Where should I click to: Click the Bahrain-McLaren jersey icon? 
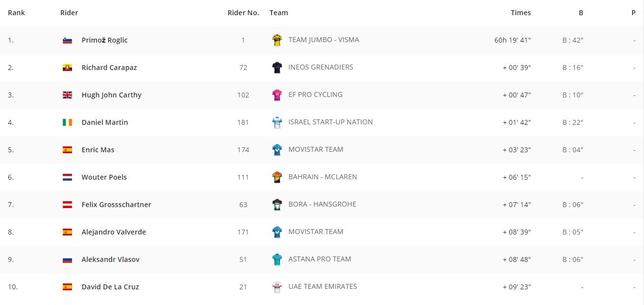point(277,177)
